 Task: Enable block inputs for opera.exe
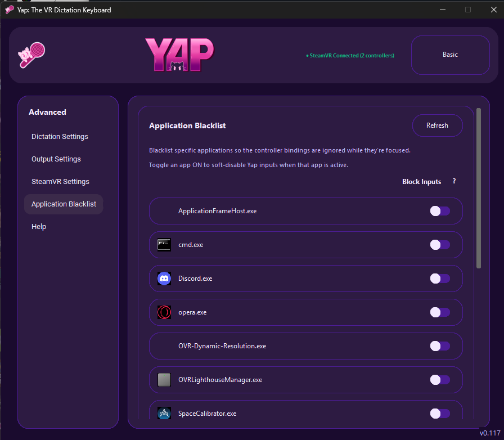(440, 312)
